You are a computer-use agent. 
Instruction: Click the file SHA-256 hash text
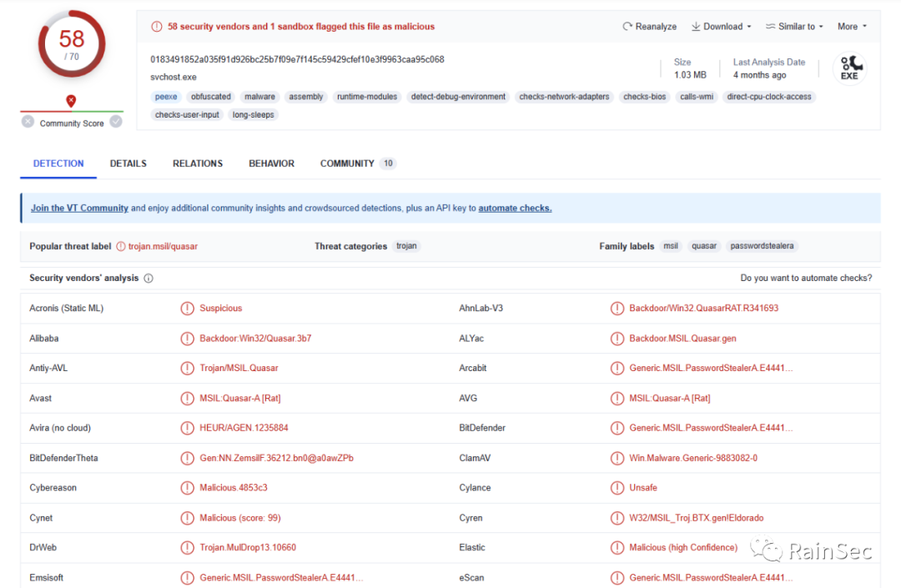297,60
